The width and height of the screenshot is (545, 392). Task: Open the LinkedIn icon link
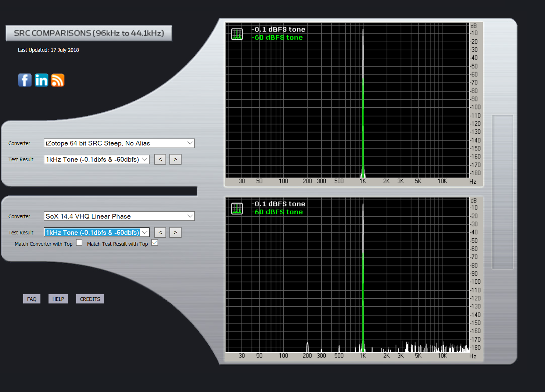tap(41, 80)
